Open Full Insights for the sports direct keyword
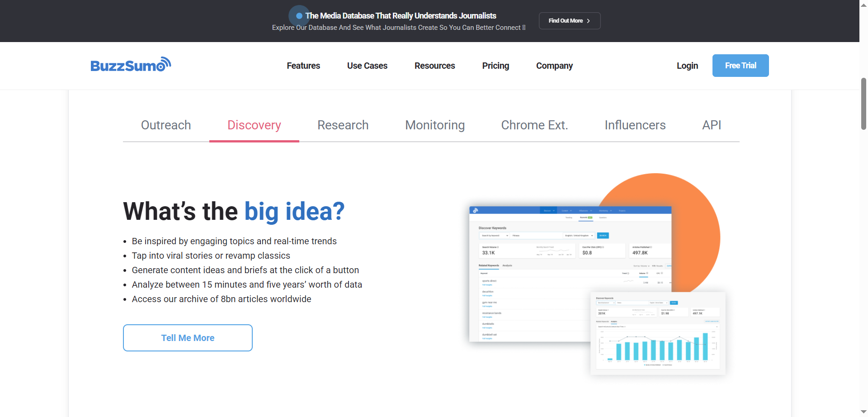This screenshot has height=417, width=868. (487, 285)
